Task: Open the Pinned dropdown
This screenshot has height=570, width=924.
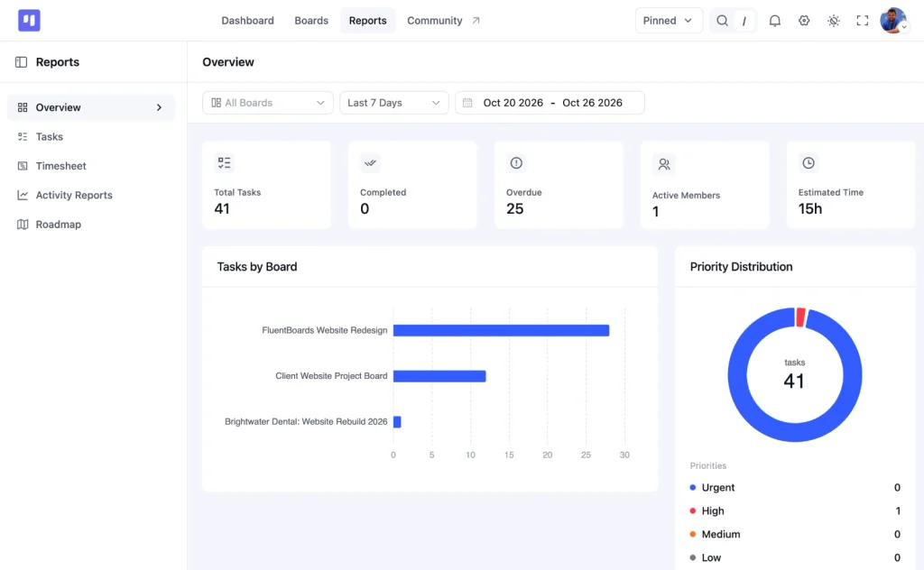Action: click(669, 21)
